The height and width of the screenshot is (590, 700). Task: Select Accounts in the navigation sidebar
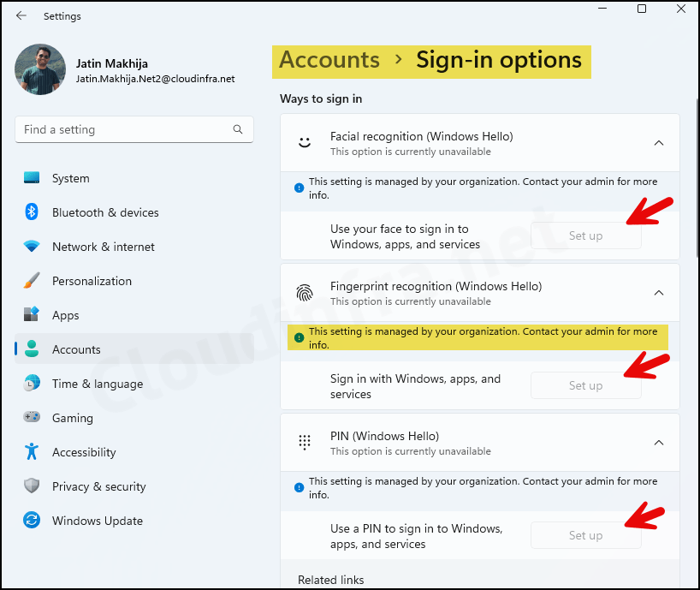pyautogui.click(x=75, y=349)
